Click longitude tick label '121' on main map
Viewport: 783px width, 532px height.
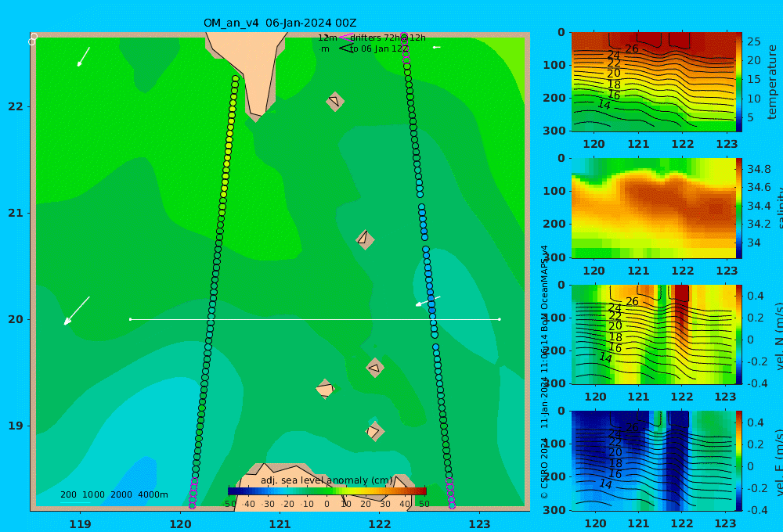pyautogui.click(x=280, y=524)
